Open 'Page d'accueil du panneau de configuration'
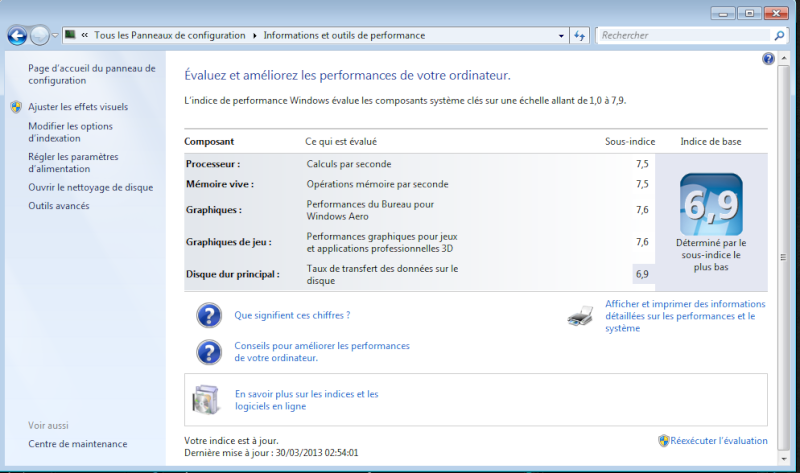 coord(92,74)
